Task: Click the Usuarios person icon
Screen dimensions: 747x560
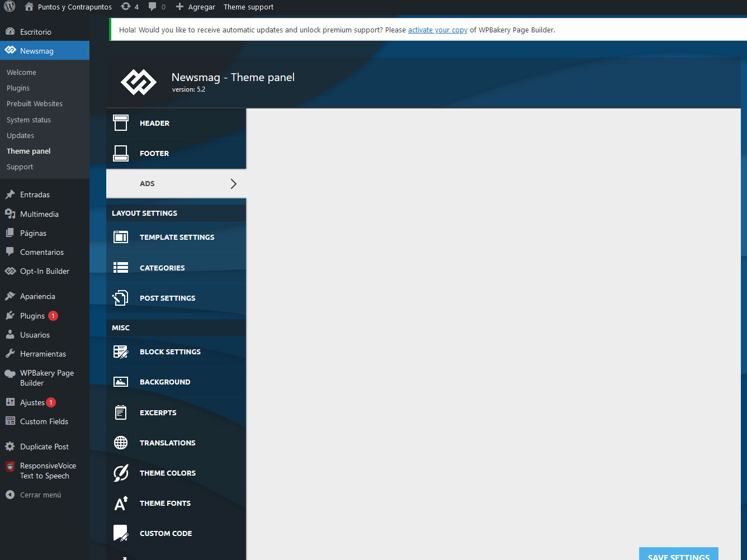Action: 10,335
